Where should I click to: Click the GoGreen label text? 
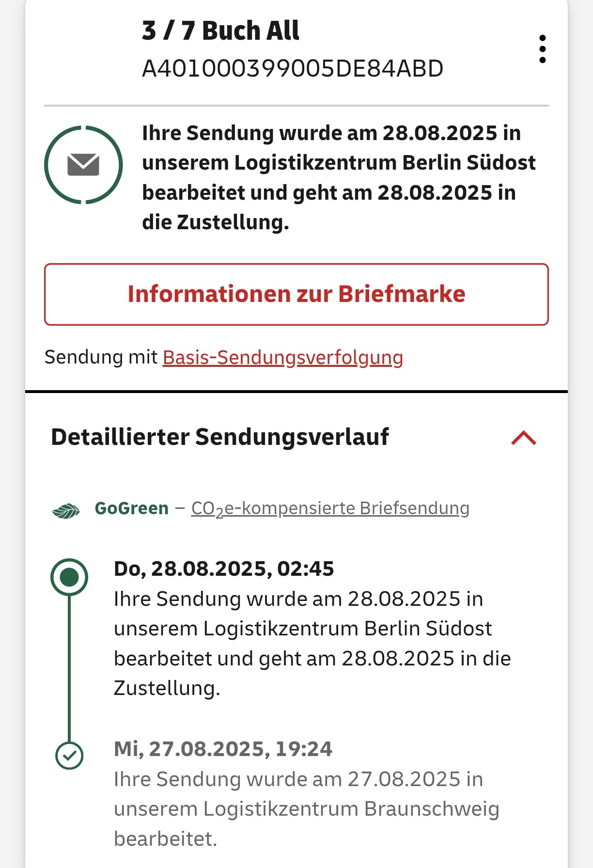[x=132, y=508]
